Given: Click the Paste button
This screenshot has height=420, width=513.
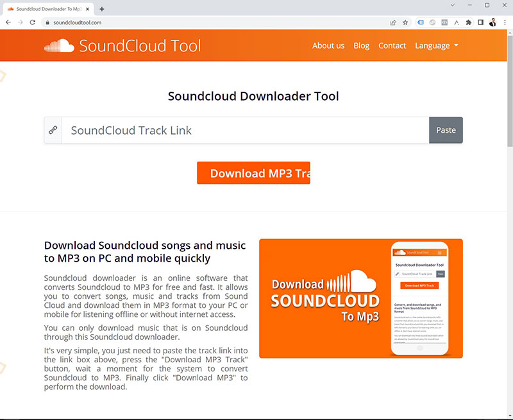Looking at the screenshot, I should click(x=446, y=130).
